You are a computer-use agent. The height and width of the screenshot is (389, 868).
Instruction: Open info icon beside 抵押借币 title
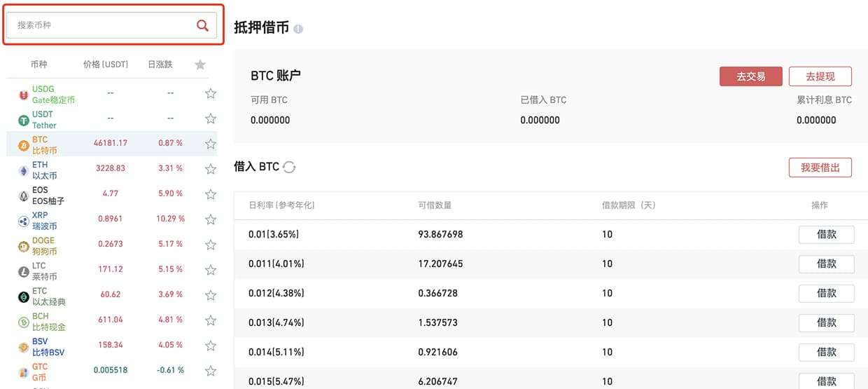298,29
